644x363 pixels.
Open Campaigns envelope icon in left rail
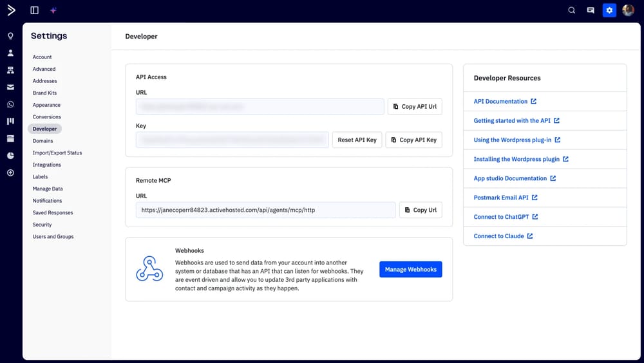(11, 87)
